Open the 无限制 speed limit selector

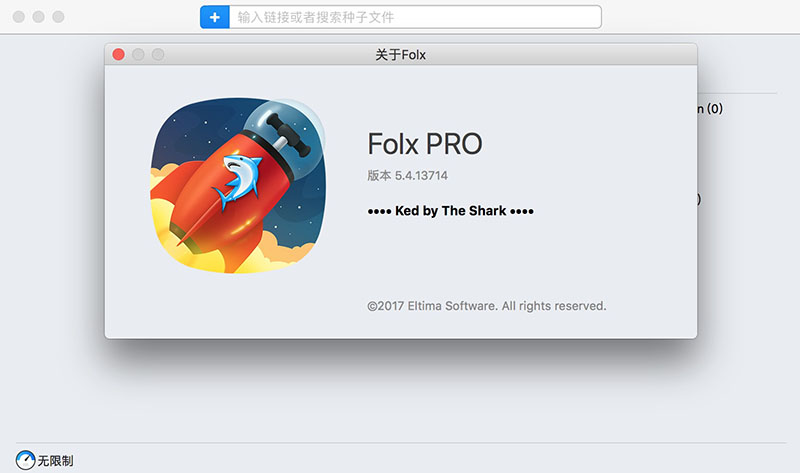pos(55,461)
